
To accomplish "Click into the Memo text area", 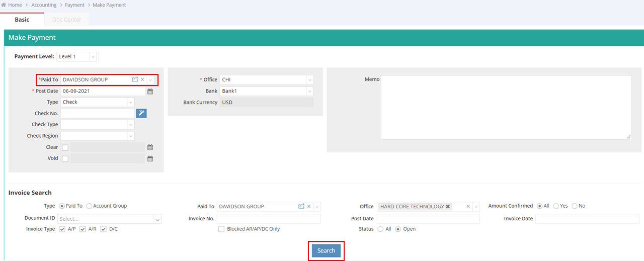I will [x=506, y=107].
